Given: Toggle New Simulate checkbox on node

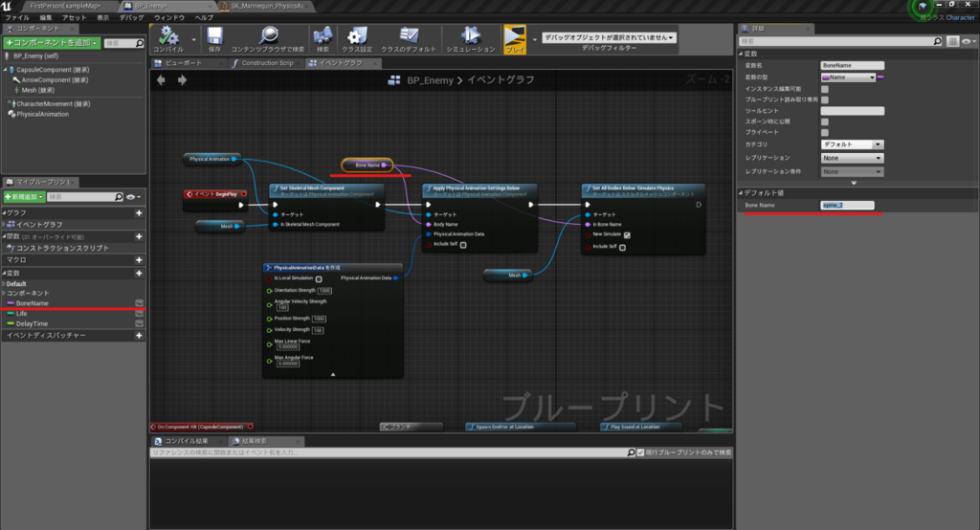Looking at the screenshot, I should coord(627,235).
